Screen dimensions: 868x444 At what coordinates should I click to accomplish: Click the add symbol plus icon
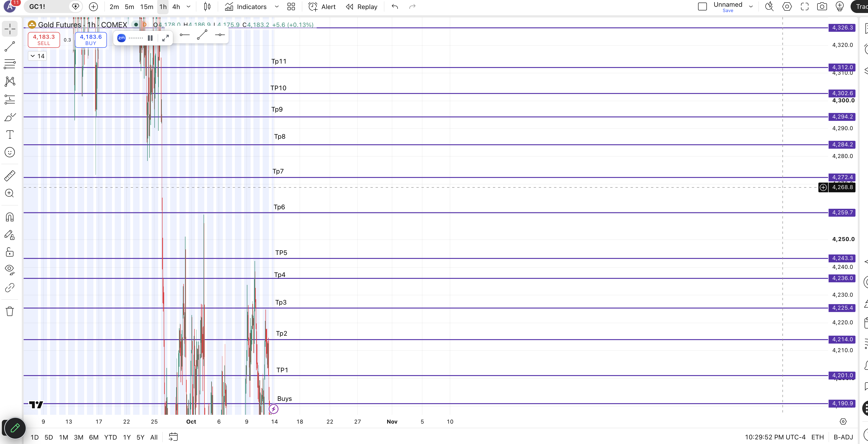93,7
